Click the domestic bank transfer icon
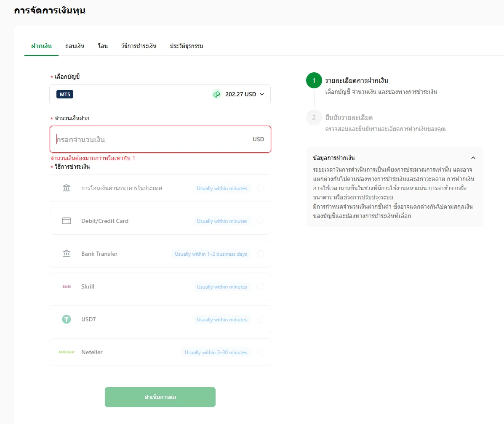The height and width of the screenshot is (424, 504). coord(67,188)
